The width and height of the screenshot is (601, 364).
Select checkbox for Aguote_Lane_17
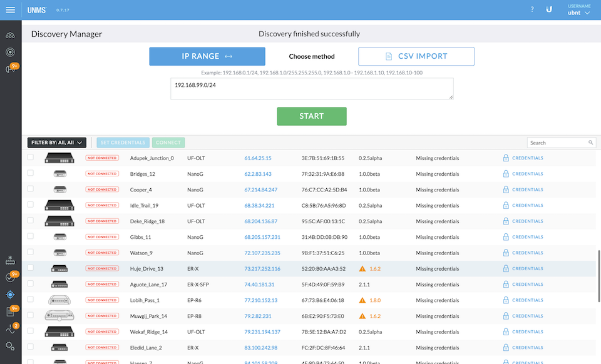pyautogui.click(x=30, y=283)
